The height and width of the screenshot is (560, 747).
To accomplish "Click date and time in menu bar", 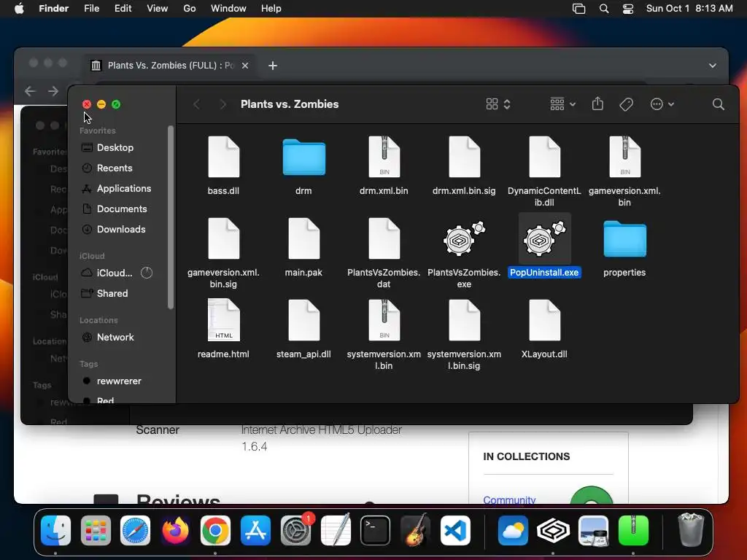I will [689, 9].
